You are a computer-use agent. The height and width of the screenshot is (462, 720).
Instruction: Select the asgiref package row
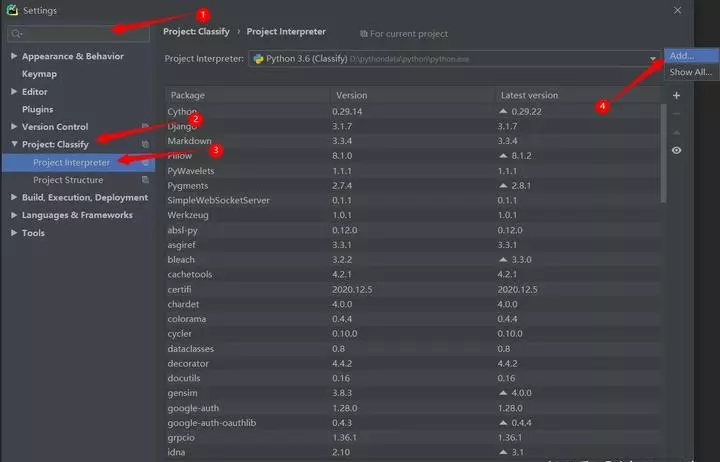[413, 245]
